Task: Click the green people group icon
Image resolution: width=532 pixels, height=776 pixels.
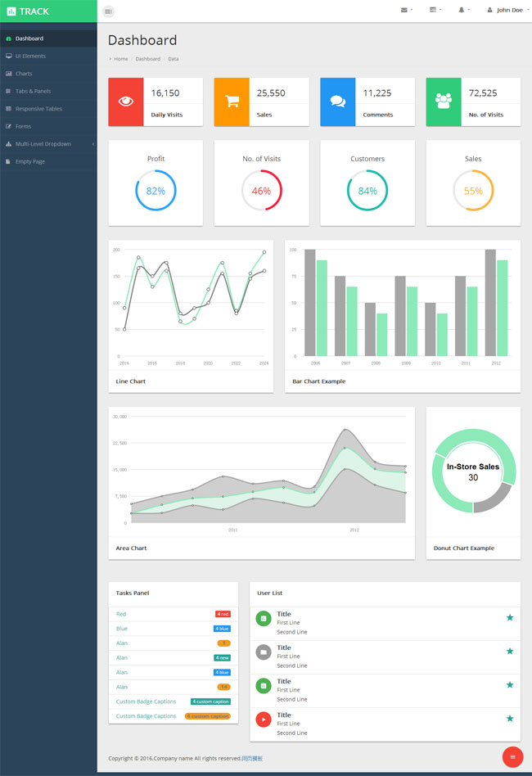Action: [444, 102]
